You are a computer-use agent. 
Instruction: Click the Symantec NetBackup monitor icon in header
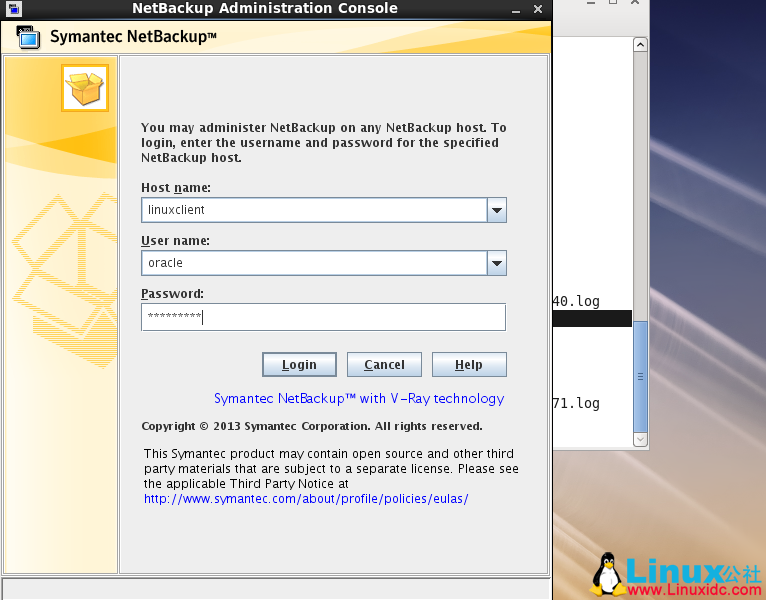pyautogui.click(x=28, y=38)
